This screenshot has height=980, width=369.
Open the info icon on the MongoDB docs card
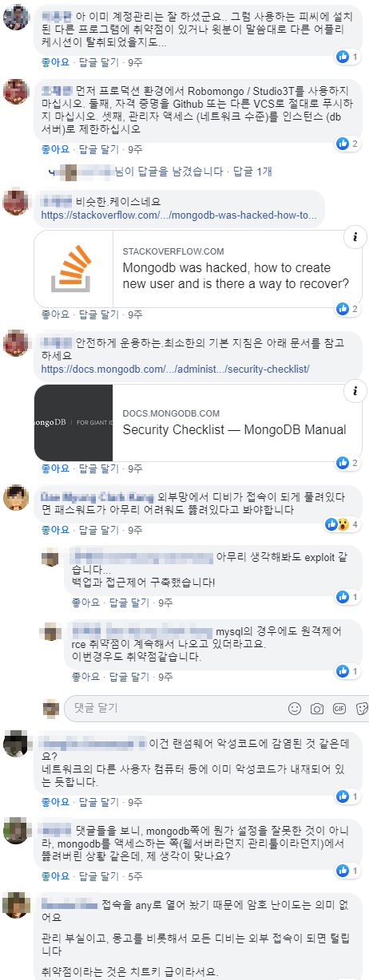coord(353,392)
